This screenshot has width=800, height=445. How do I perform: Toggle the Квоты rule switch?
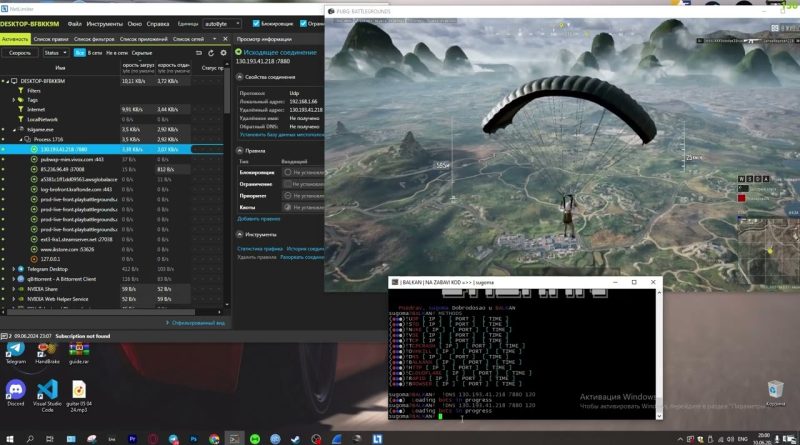pos(288,207)
